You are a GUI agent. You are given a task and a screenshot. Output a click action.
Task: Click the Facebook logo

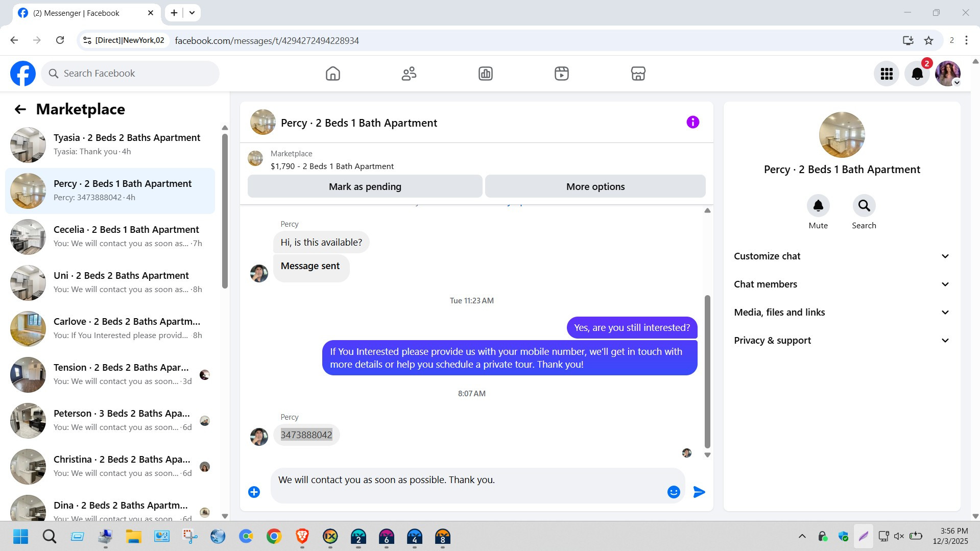pyautogui.click(x=23, y=74)
